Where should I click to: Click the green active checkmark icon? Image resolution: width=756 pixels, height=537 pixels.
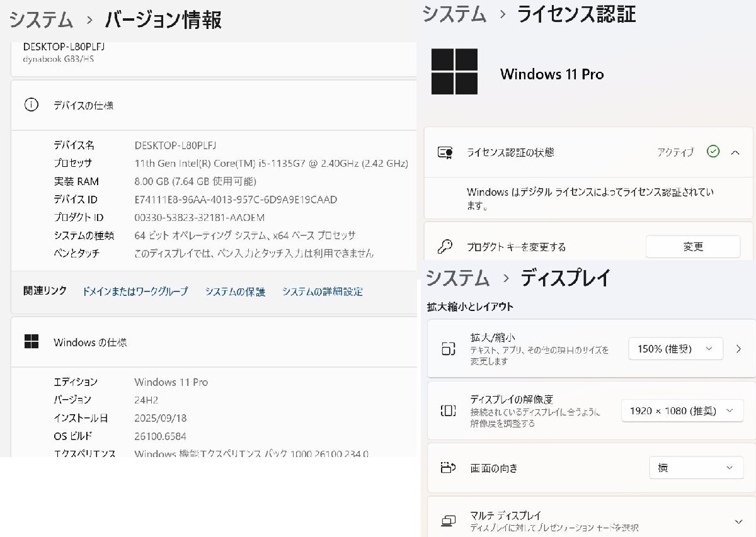713,152
